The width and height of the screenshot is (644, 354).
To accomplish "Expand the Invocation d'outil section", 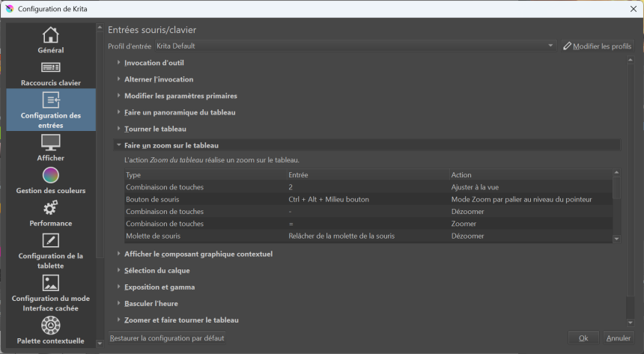I will click(x=154, y=63).
